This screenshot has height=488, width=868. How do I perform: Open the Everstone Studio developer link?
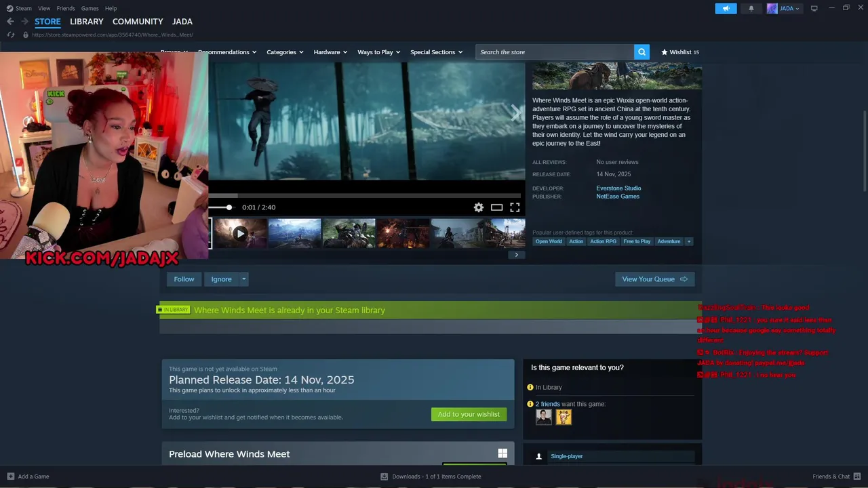click(618, 188)
